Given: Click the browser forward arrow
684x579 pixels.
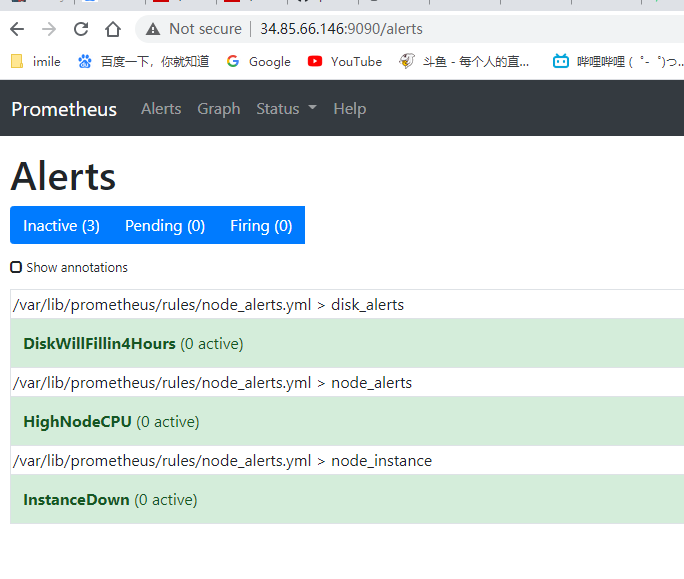Looking at the screenshot, I should click(x=49, y=29).
